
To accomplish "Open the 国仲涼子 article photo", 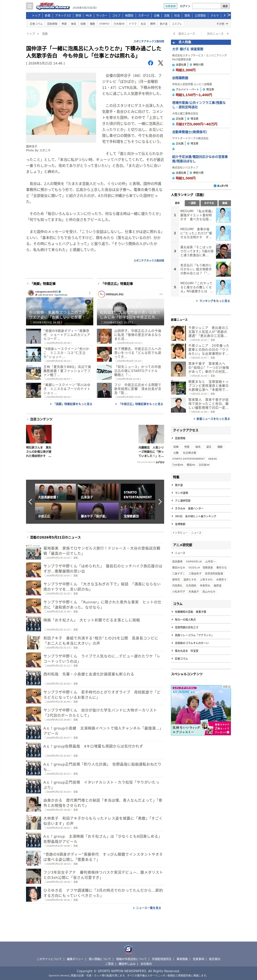I will [61, 108].
